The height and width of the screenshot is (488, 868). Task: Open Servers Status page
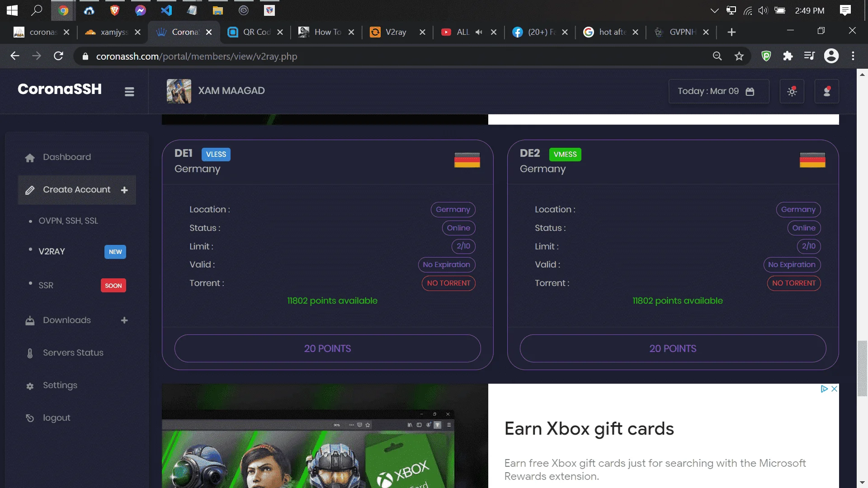tap(73, 352)
